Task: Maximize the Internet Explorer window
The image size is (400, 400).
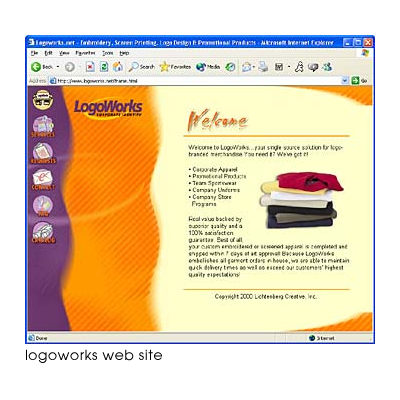Action: point(358,42)
